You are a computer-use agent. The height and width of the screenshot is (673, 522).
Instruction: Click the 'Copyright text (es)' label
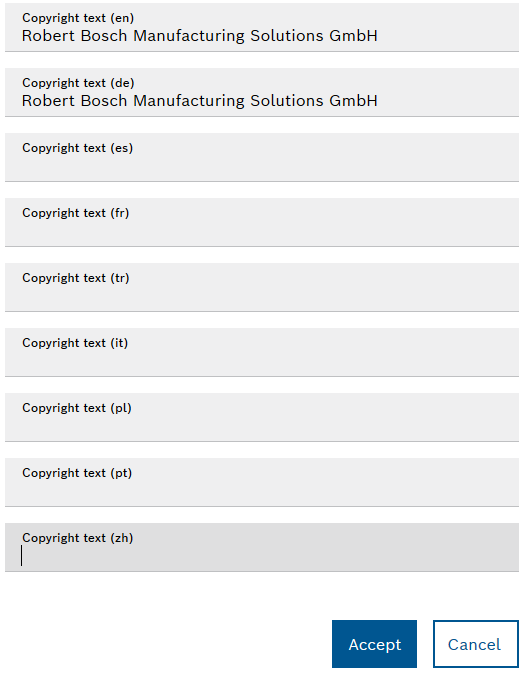point(78,148)
